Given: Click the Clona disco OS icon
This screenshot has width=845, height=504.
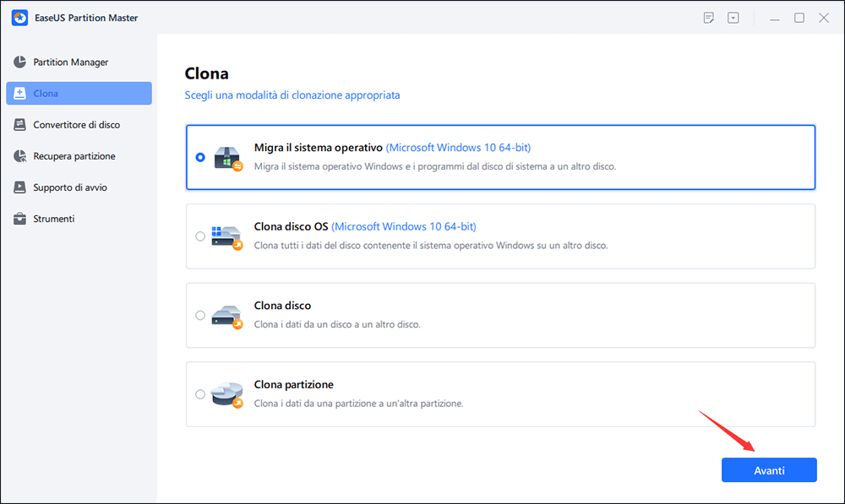Looking at the screenshot, I should [226, 237].
